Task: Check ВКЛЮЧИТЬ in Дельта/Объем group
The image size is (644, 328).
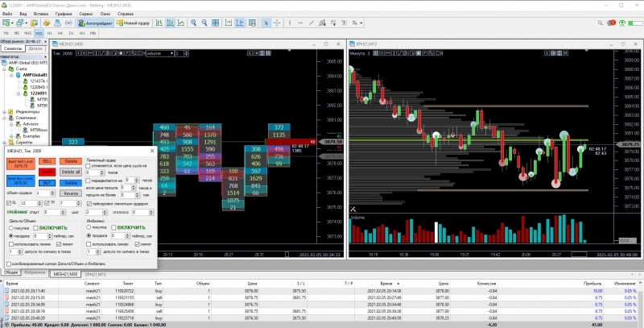Action: point(35,228)
